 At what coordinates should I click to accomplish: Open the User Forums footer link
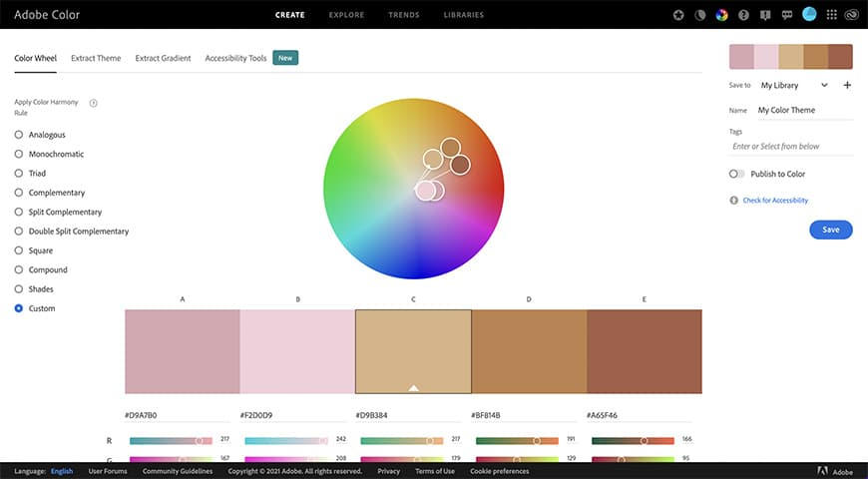pyautogui.click(x=108, y=471)
